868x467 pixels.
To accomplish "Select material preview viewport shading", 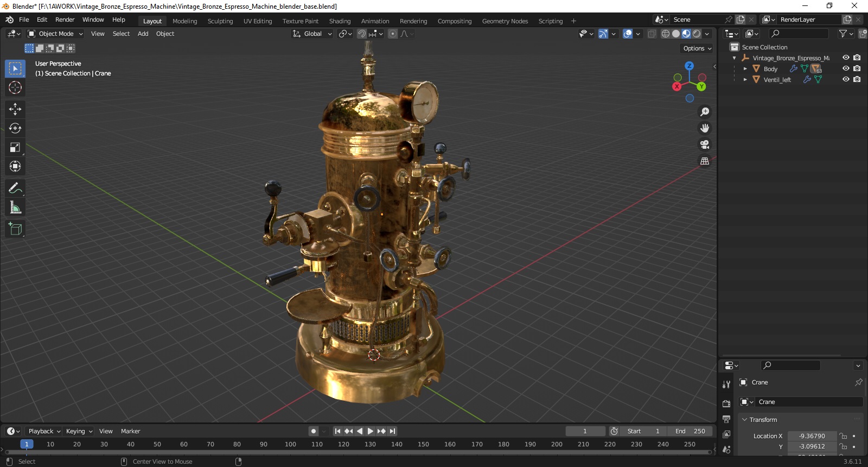I will coord(686,34).
